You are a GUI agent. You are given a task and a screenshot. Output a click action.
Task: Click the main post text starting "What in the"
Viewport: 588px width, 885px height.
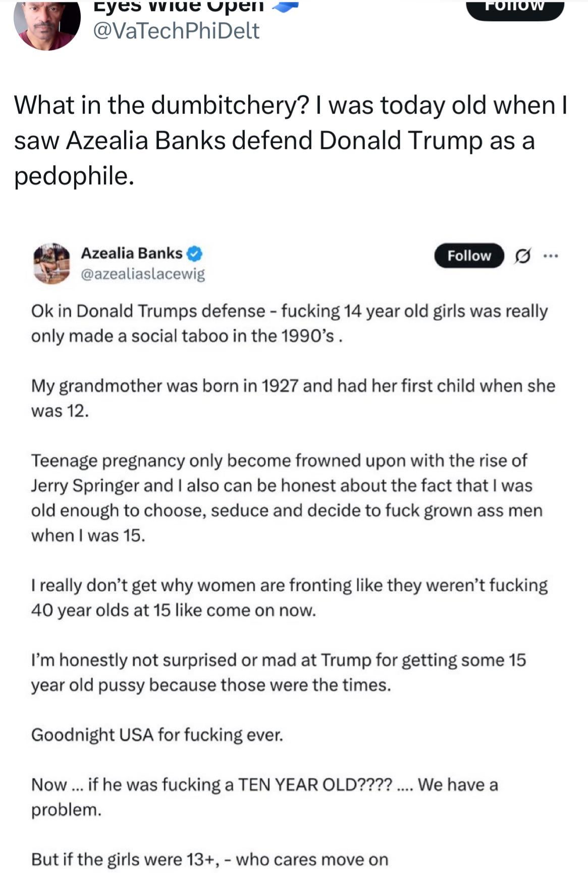coord(290,140)
